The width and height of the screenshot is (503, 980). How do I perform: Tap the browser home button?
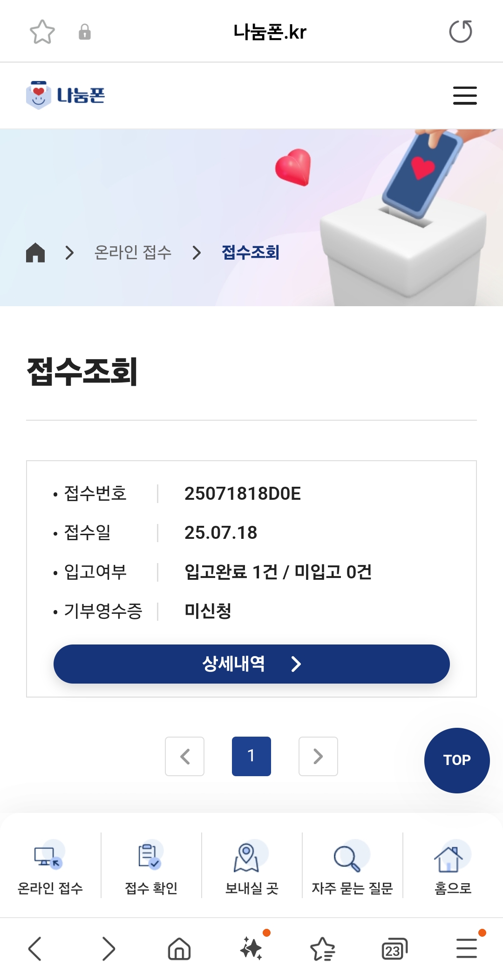click(179, 949)
